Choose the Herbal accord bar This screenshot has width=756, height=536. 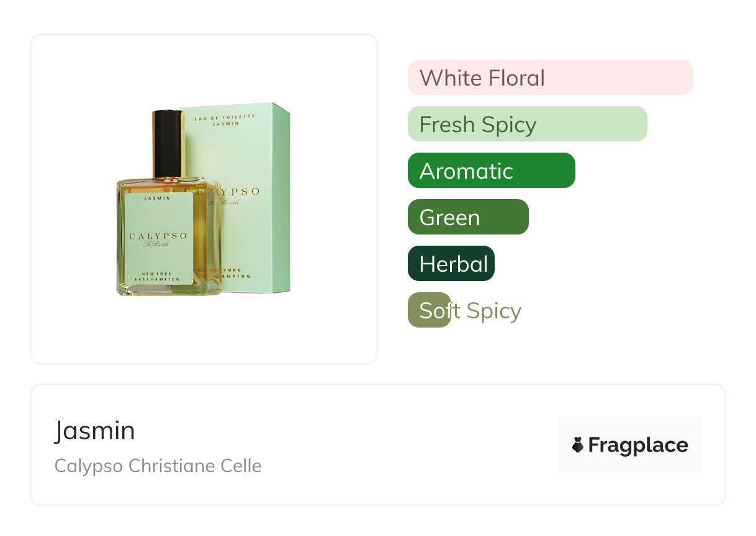[451, 264]
